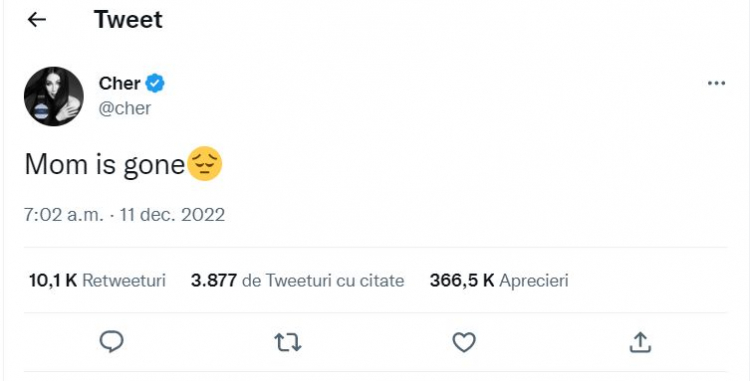Click the reply speech bubble icon
The width and height of the screenshot is (750, 381).
click(111, 342)
